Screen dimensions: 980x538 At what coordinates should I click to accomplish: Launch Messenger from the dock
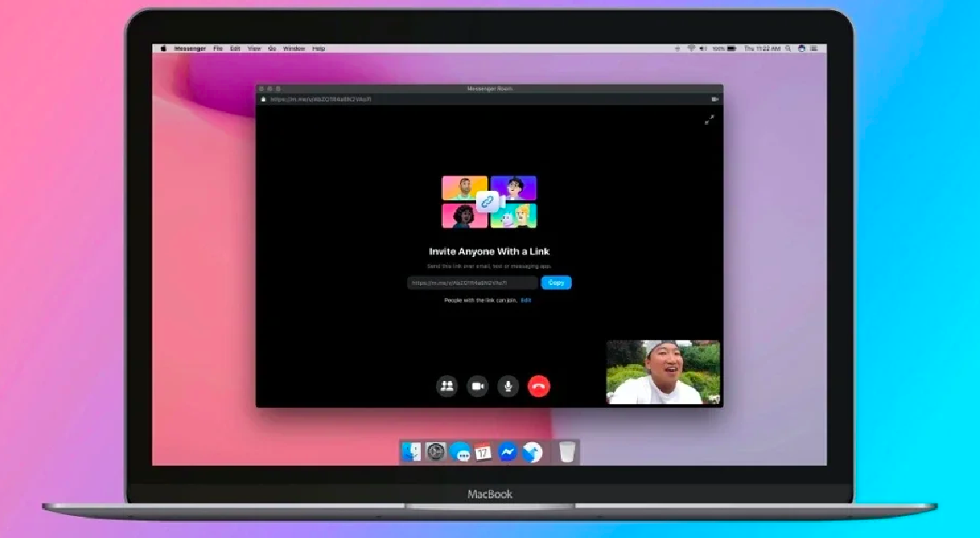[x=507, y=452]
